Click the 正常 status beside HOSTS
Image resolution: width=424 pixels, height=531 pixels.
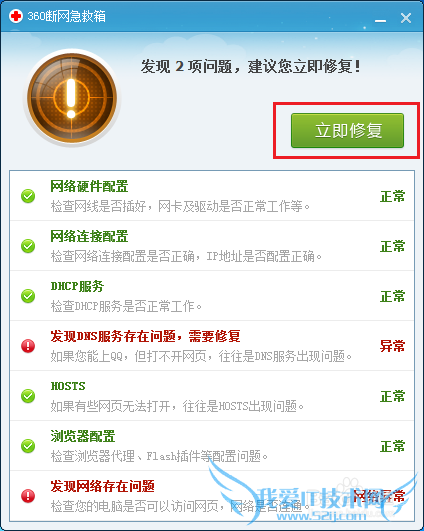click(x=392, y=396)
